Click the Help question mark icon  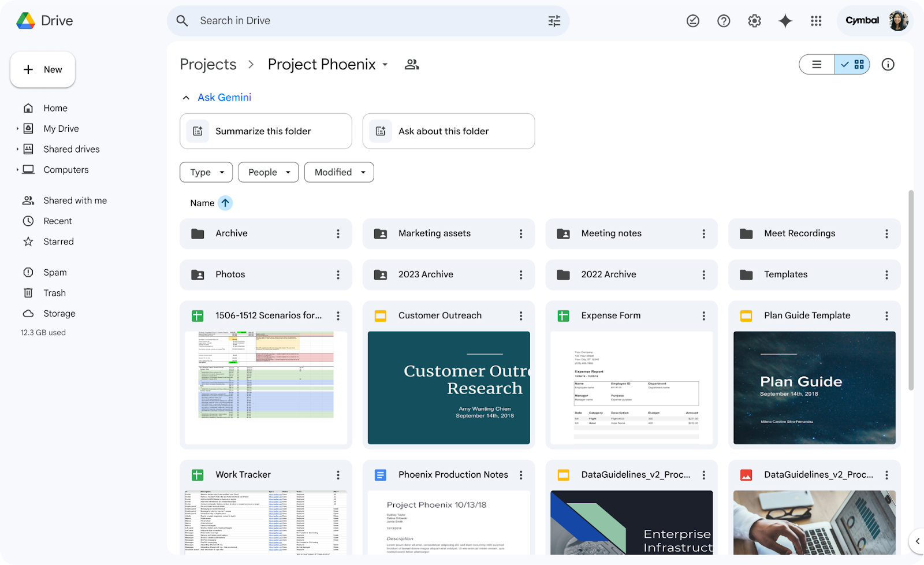pyautogui.click(x=724, y=21)
